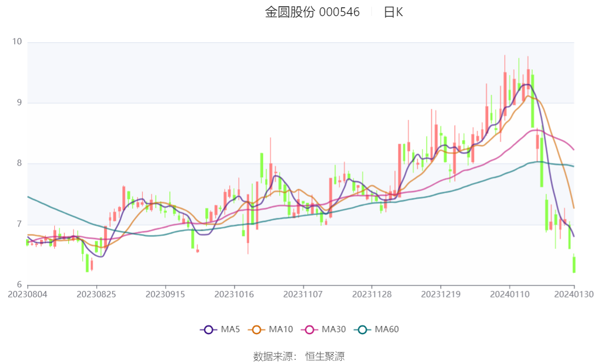Click the y-axis value 7
Image resolution: width=598 pixels, height=364 pixels.
coord(19,224)
